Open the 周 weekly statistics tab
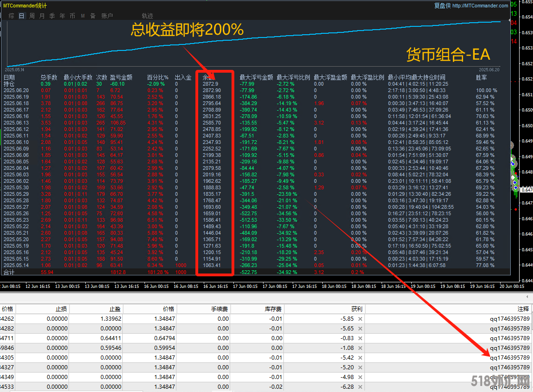 tap(31, 16)
